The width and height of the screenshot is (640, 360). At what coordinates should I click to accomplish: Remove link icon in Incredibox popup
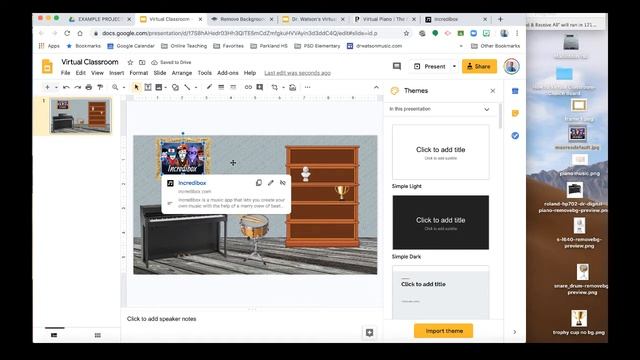pos(282,183)
